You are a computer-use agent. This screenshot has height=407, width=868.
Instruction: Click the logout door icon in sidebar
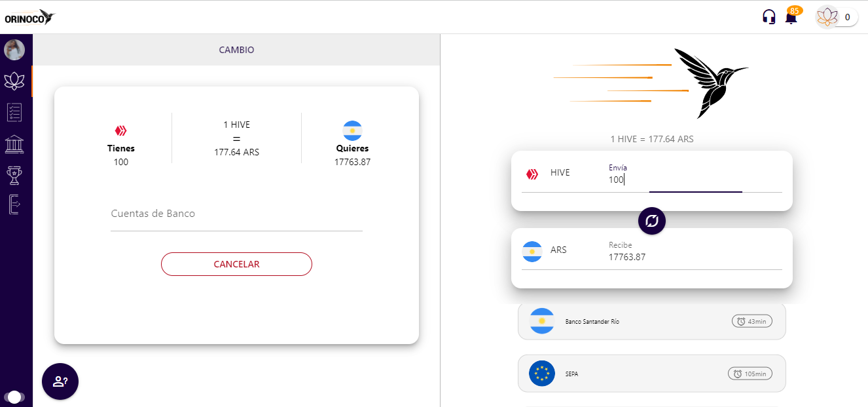click(14, 204)
